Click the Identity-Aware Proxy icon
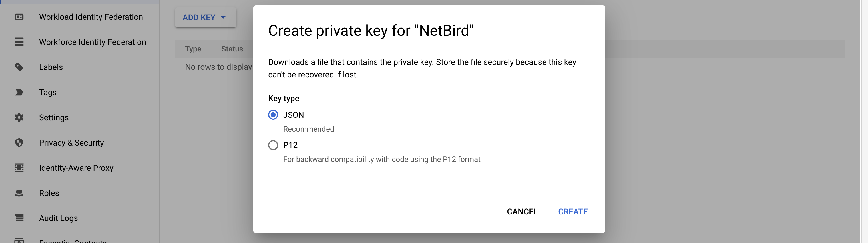Image resolution: width=868 pixels, height=243 pixels. [x=19, y=168]
